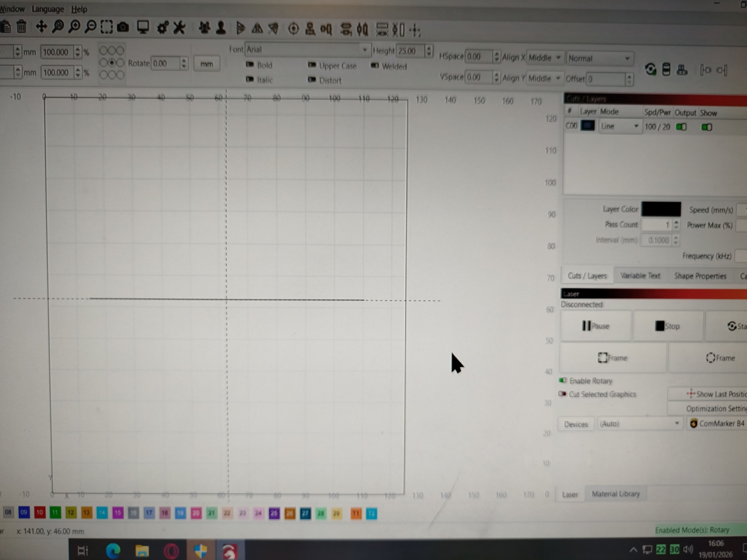Open the layer Mode Line dropdown
The width and height of the screenshot is (747, 560).
[620, 126]
